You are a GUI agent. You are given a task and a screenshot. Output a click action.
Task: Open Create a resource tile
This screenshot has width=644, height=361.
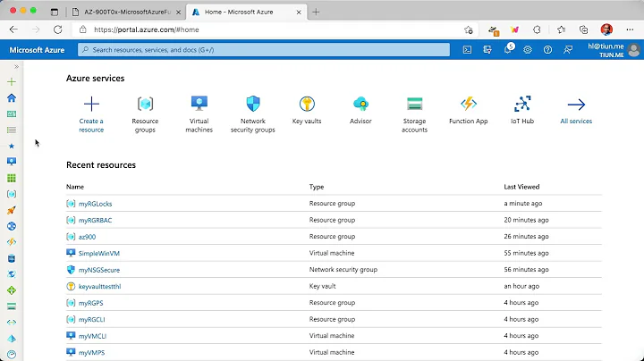click(x=91, y=114)
